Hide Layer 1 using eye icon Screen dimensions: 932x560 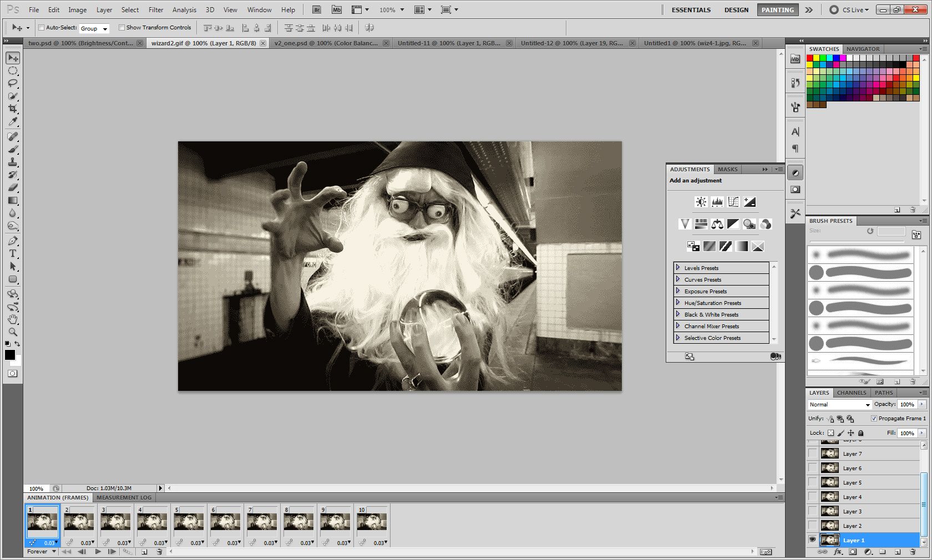coord(813,540)
